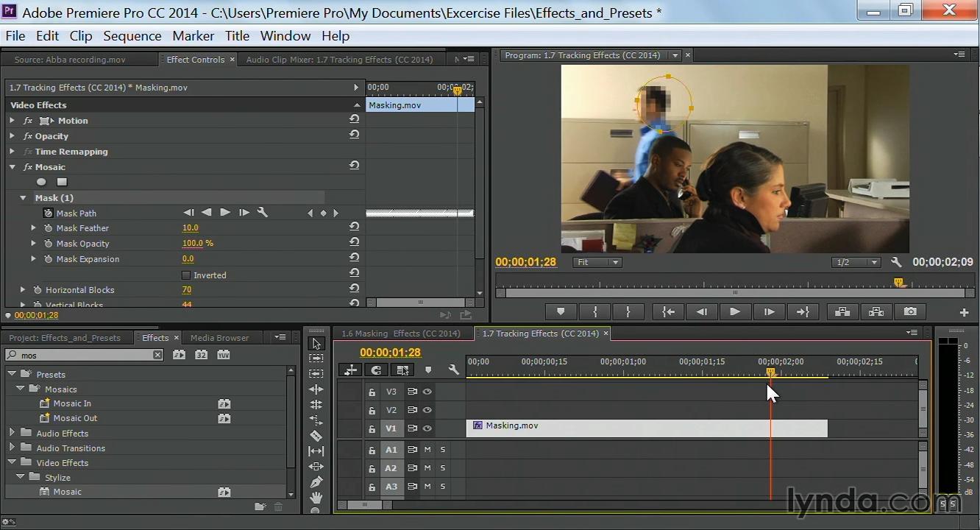Click the Mask Feather value 10.0
Screen dimensions: 980x530
(190, 228)
